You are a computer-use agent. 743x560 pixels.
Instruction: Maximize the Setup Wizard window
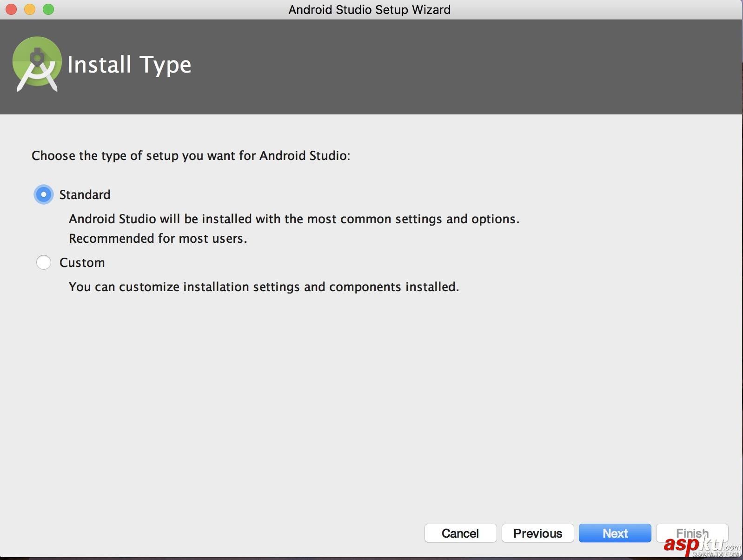48,9
